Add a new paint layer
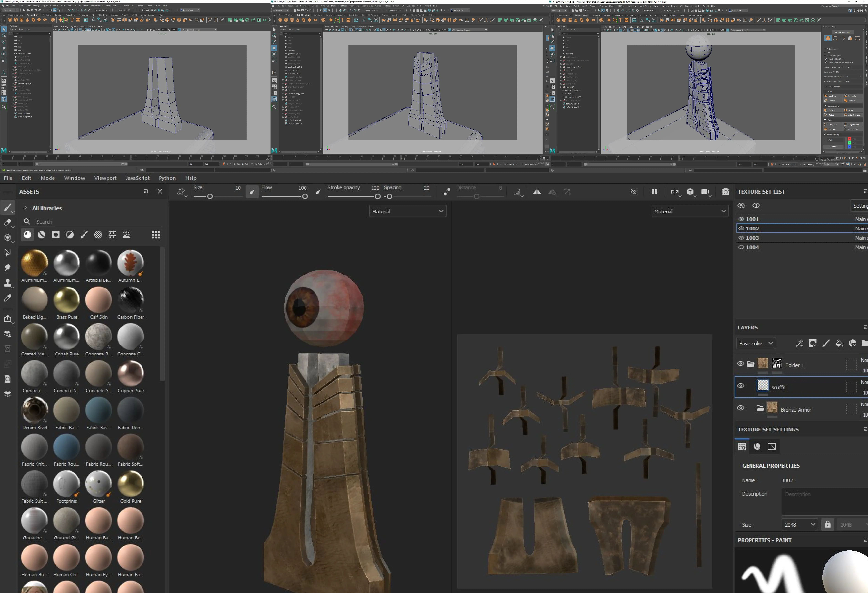This screenshot has height=593, width=868. coord(826,343)
